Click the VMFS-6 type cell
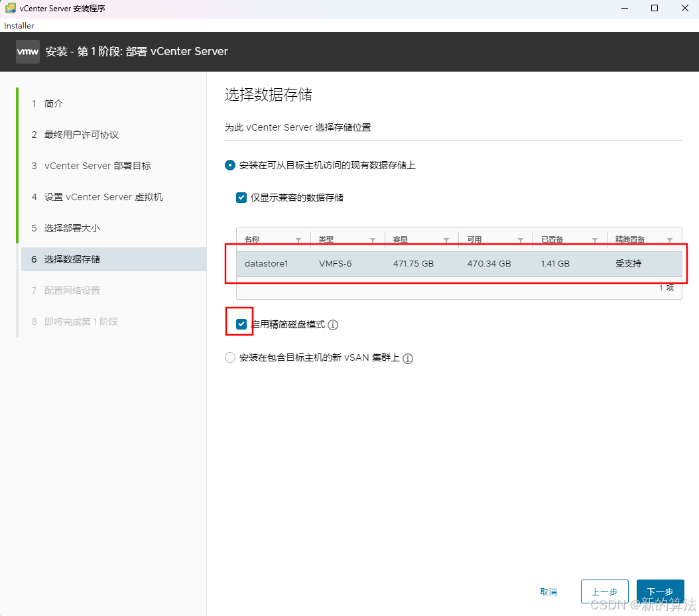Image resolution: width=699 pixels, height=616 pixels. pos(335,263)
